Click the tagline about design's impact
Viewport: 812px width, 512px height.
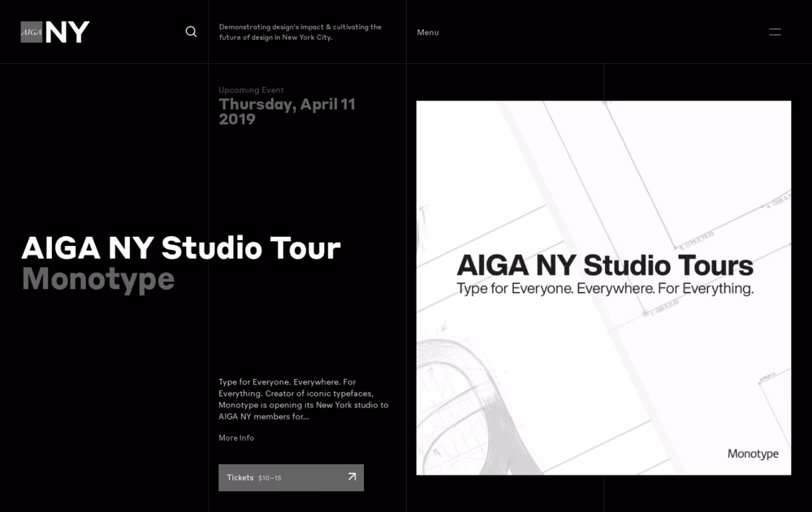tap(300, 32)
